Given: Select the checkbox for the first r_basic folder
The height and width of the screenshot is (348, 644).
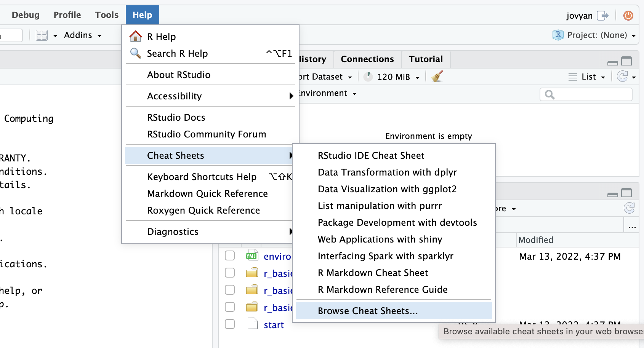Looking at the screenshot, I should [230, 273].
